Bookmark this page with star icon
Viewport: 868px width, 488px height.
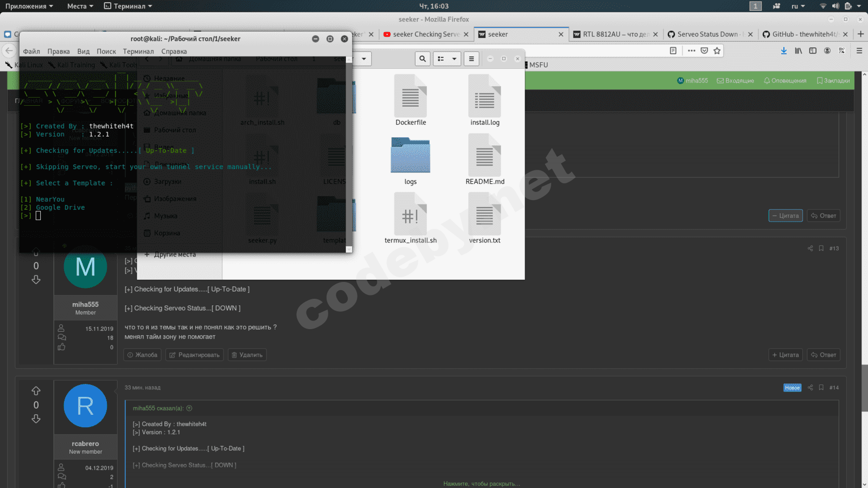[x=717, y=50]
